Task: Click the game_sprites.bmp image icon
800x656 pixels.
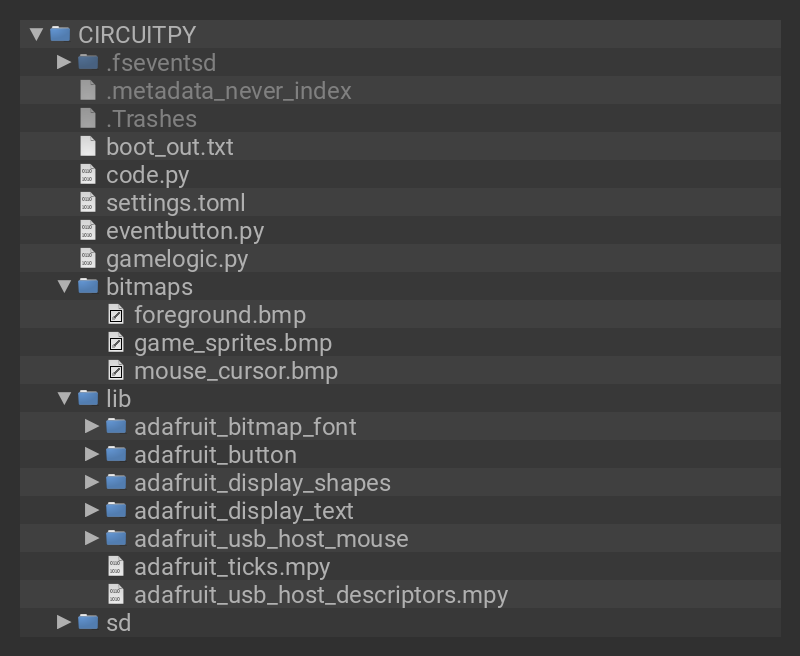Action: click(116, 343)
